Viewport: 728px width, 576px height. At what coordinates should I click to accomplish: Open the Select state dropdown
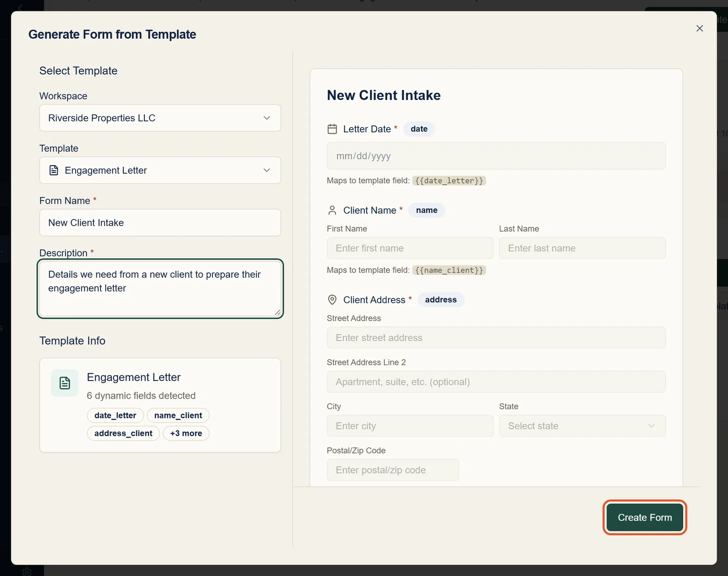point(582,426)
